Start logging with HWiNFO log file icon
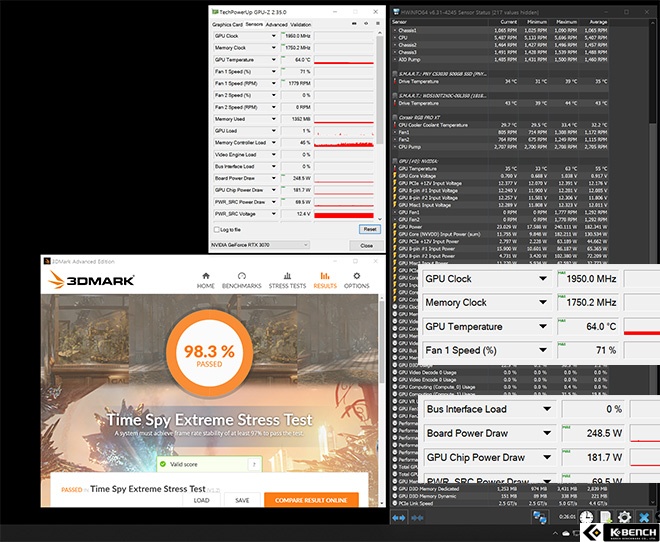660x542 pixels. coord(605,517)
